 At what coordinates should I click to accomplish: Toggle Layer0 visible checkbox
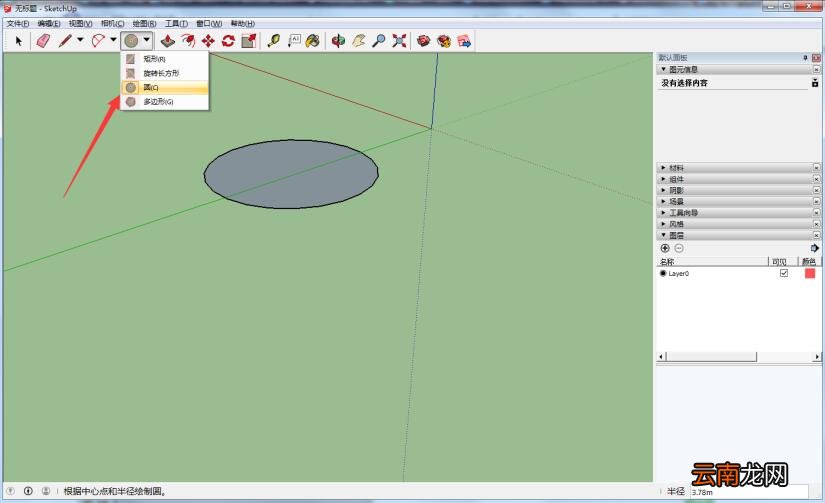click(x=784, y=273)
